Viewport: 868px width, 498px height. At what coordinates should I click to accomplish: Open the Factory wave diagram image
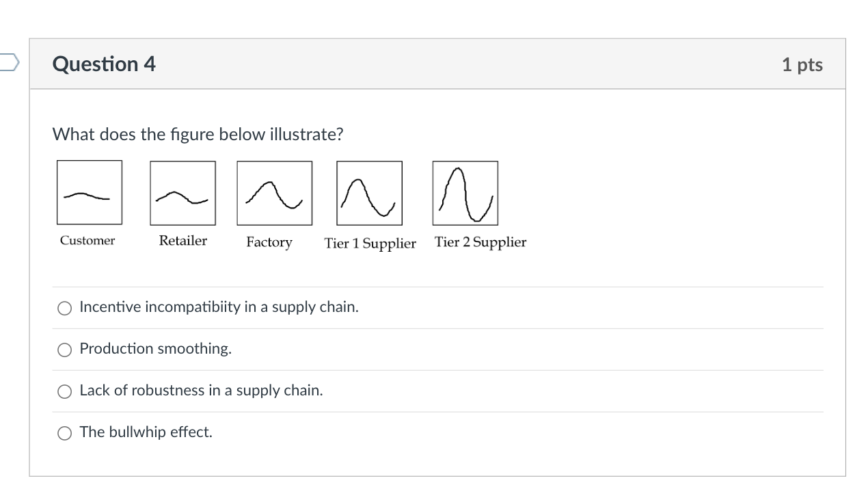pos(274,193)
